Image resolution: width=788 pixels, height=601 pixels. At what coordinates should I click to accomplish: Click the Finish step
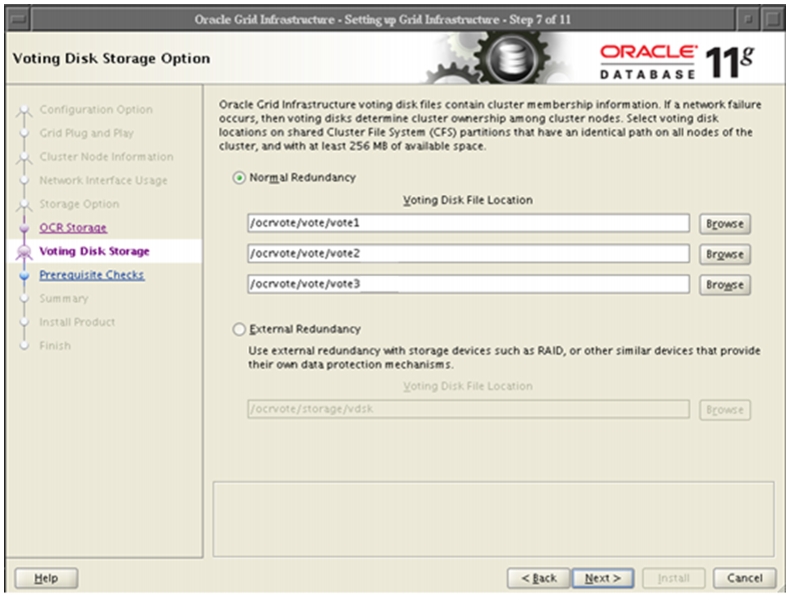tap(55, 346)
